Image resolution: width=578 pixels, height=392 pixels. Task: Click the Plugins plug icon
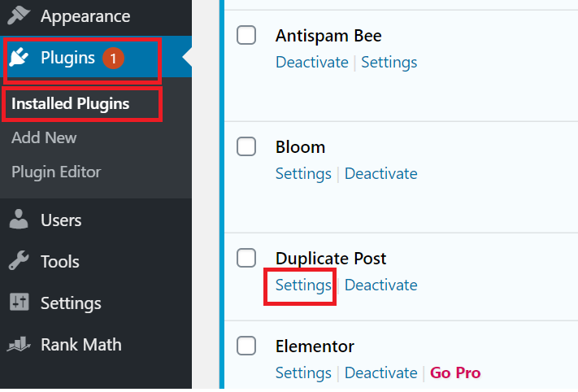pos(19,58)
